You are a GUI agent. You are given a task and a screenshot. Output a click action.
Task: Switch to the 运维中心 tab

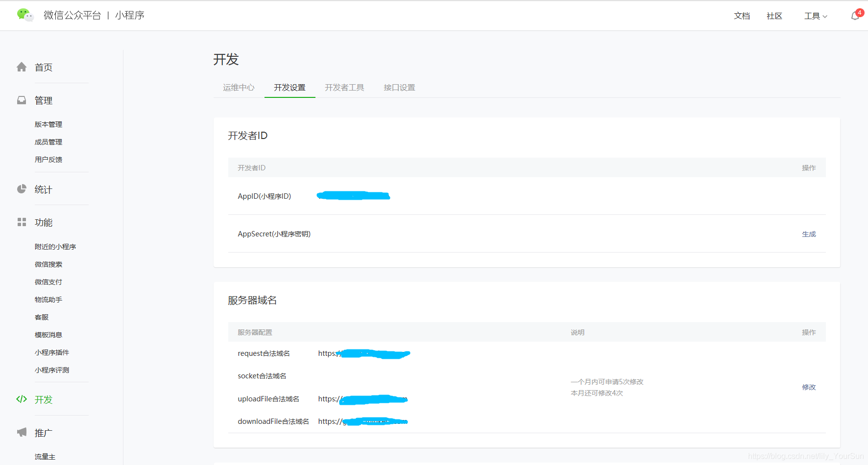coord(239,87)
